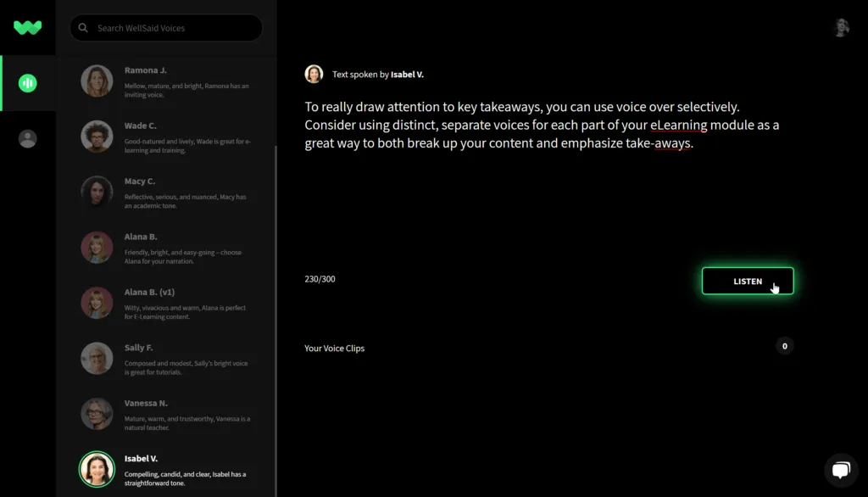
Task: Click the LISTEN button
Action: pyautogui.click(x=748, y=281)
